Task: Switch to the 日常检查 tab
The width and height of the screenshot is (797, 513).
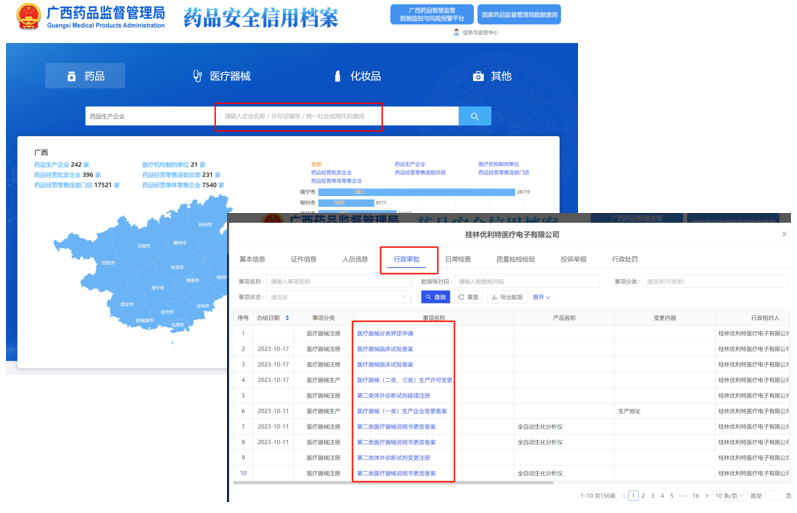Action: coord(458,259)
